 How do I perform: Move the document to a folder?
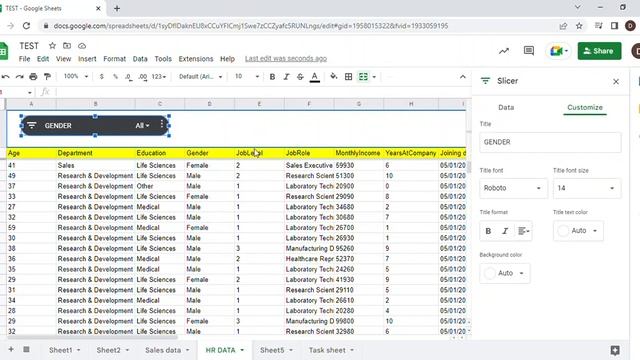coord(67,46)
